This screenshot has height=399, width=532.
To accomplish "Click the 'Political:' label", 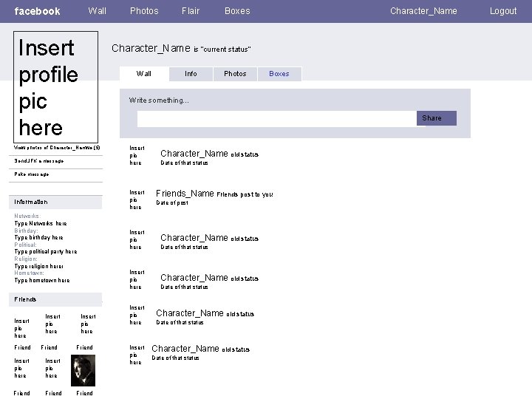I will tap(25, 245).
